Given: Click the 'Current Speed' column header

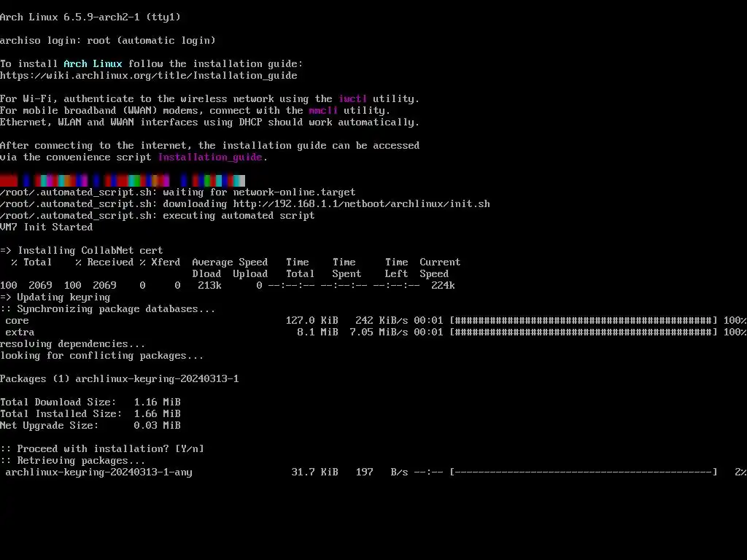Looking at the screenshot, I should coord(440,268).
